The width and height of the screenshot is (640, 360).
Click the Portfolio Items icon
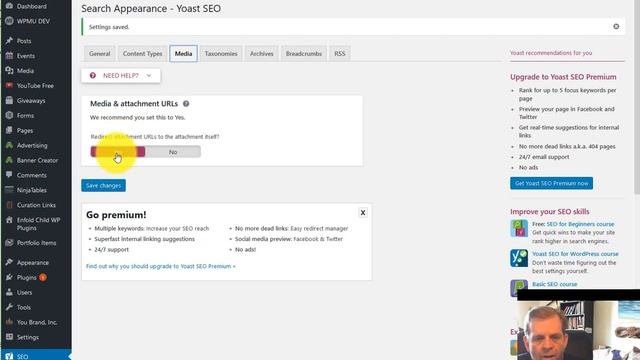pos(9,242)
